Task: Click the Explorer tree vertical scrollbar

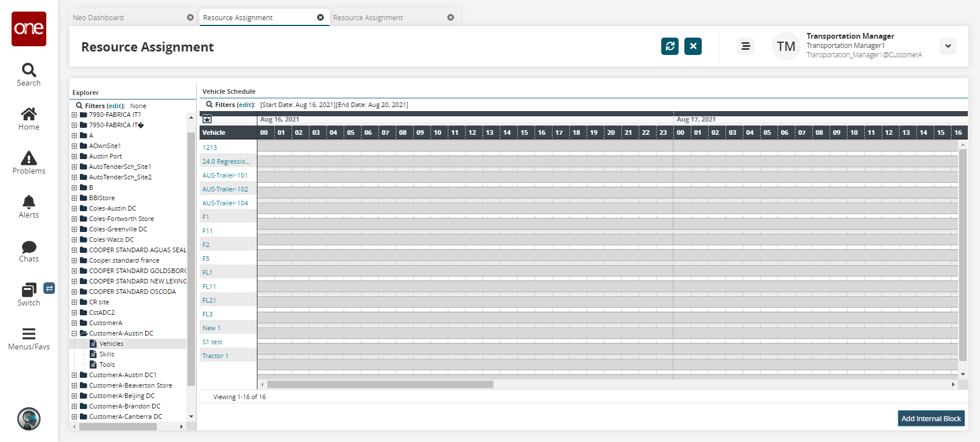Action: coord(191,259)
